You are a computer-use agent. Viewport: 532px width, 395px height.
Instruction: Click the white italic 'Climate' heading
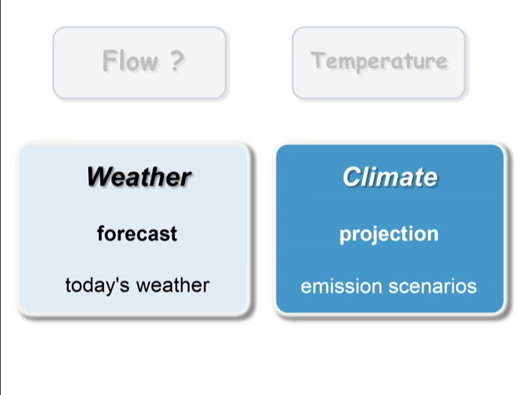(x=389, y=177)
